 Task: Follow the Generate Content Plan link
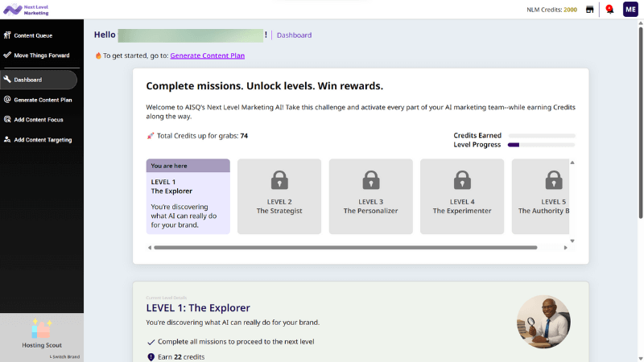coord(207,56)
